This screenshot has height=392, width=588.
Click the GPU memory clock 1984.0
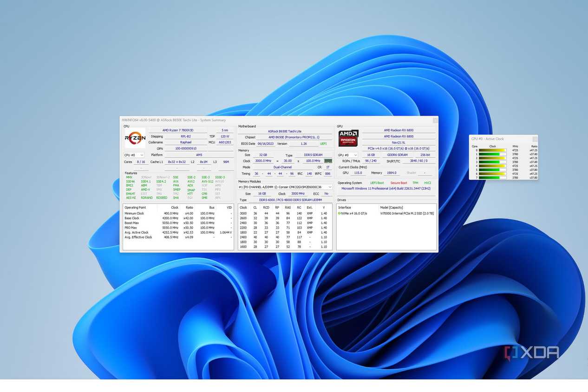pyautogui.click(x=391, y=173)
